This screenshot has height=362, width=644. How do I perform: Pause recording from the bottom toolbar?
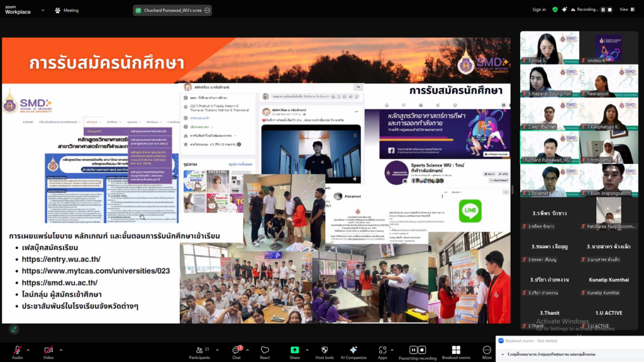413,349
